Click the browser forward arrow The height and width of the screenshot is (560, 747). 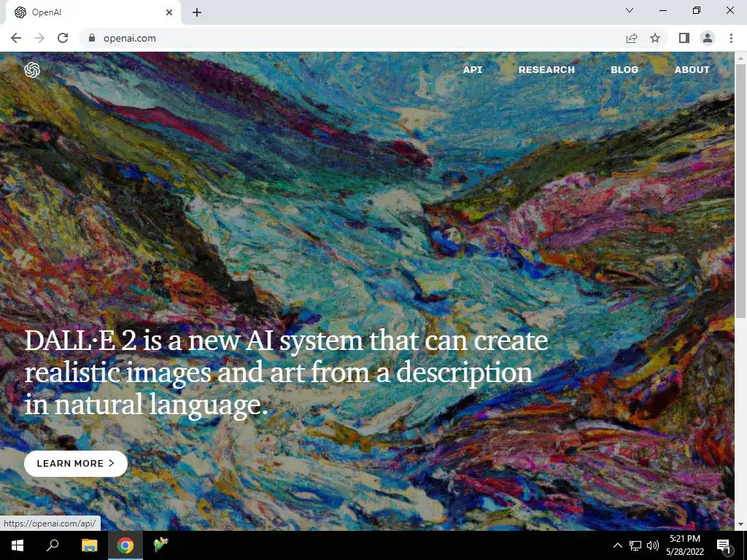click(39, 38)
